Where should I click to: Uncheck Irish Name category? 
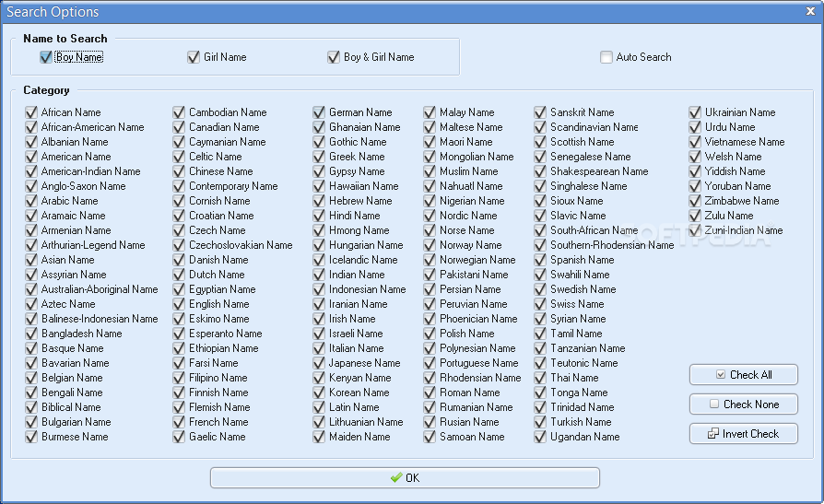point(319,319)
